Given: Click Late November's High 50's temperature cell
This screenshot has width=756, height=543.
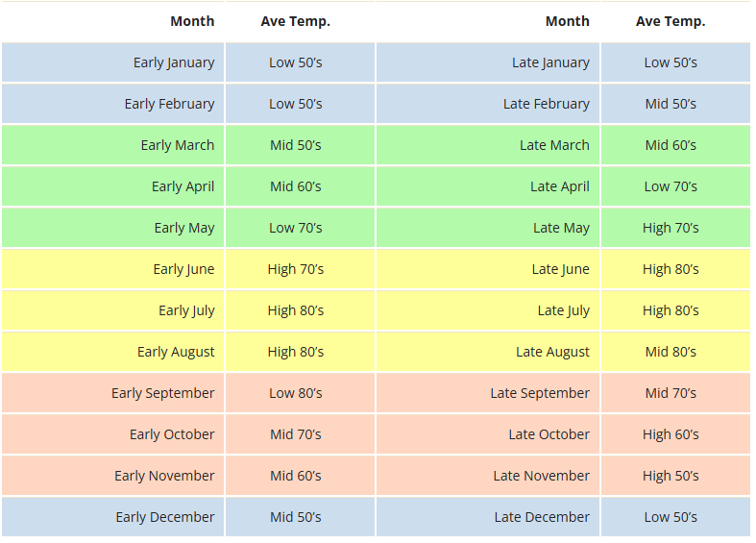Looking at the screenshot, I should pyautogui.click(x=675, y=476).
